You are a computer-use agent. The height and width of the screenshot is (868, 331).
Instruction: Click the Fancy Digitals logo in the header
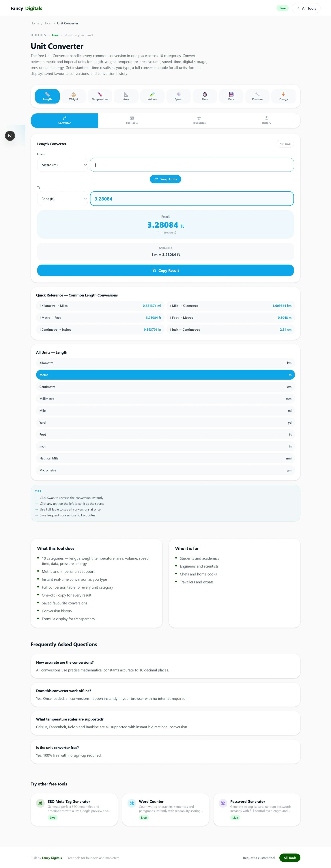click(26, 8)
